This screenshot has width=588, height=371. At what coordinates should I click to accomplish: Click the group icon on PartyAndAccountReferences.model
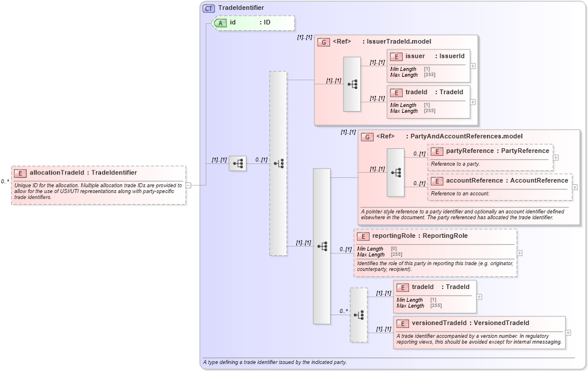[367, 136]
